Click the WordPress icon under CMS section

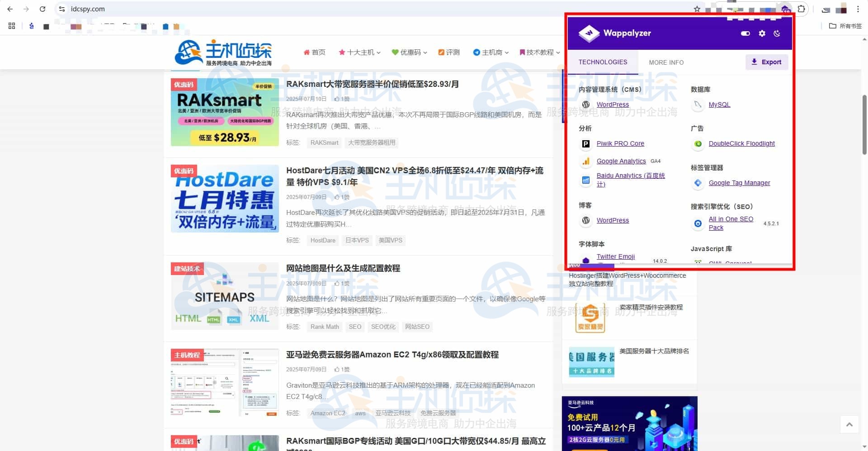click(586, 104)
